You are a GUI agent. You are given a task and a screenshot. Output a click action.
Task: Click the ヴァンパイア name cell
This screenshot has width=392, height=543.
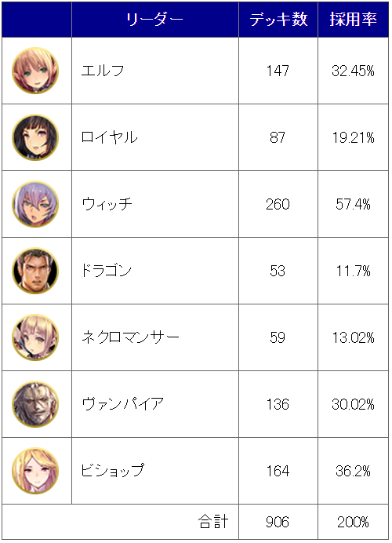[x=155, y=404]
